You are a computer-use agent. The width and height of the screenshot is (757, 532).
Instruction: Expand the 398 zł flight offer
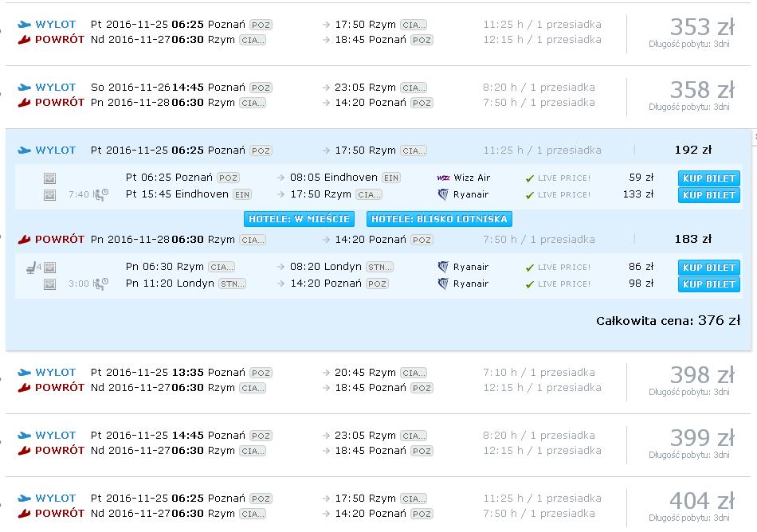pyautogui.click(x=378, y=381)
